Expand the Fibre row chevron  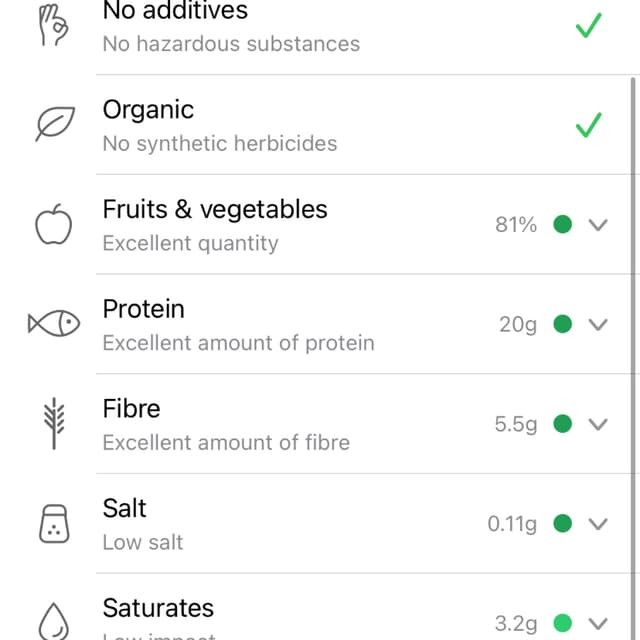598,424
